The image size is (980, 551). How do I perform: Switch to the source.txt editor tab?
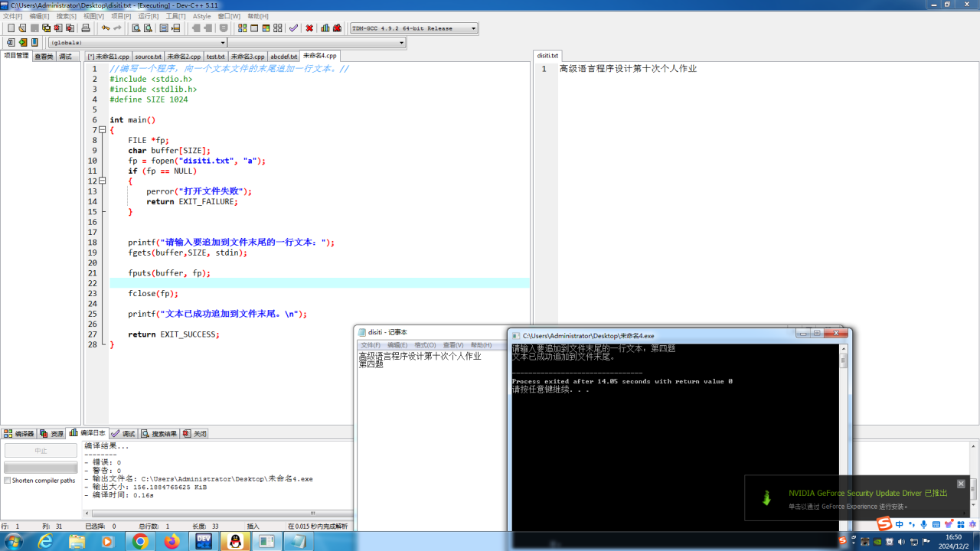coord(148,57)
